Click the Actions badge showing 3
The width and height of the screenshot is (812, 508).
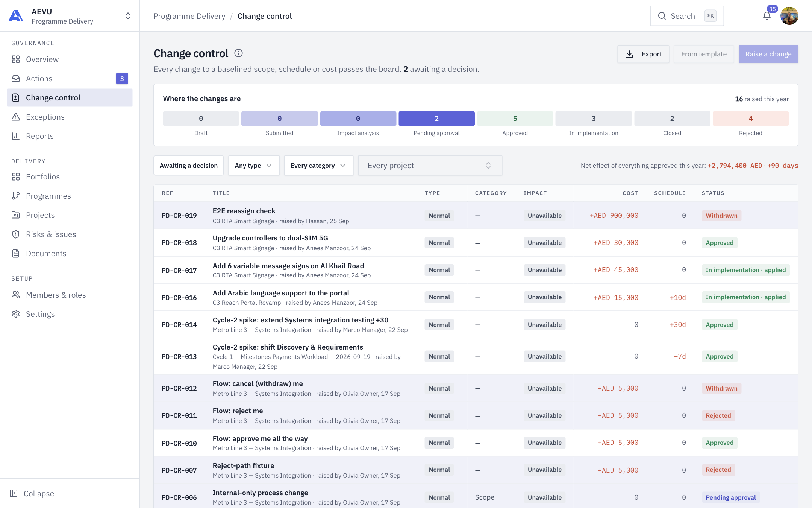click(122, 79)
